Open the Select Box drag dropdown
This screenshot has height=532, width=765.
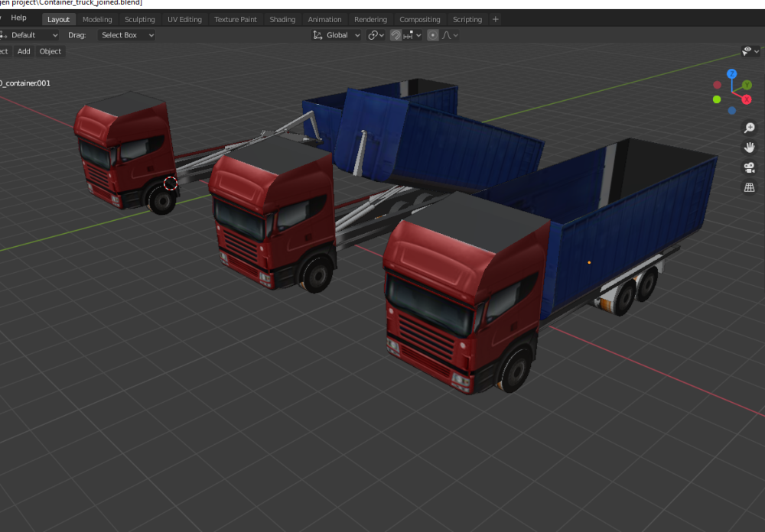click(127, 35)
